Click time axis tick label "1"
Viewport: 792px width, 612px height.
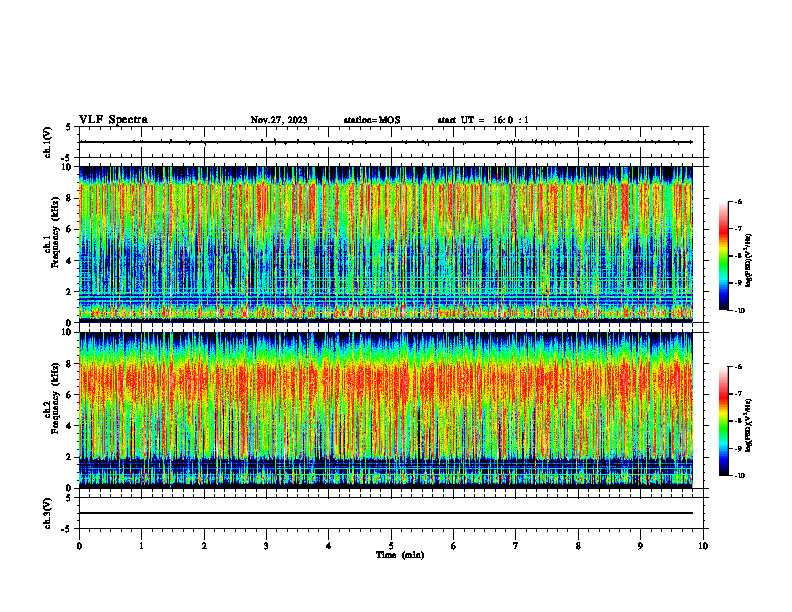point(141,546)
